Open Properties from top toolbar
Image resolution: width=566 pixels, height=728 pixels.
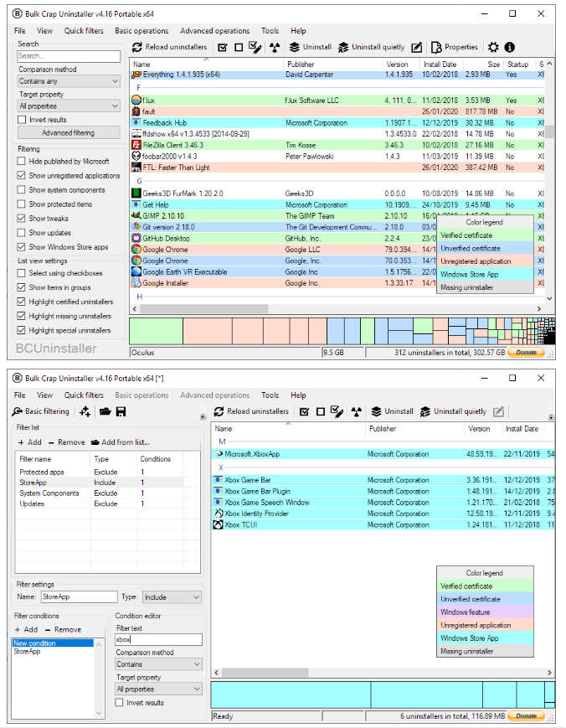click(x=455, y=47)
